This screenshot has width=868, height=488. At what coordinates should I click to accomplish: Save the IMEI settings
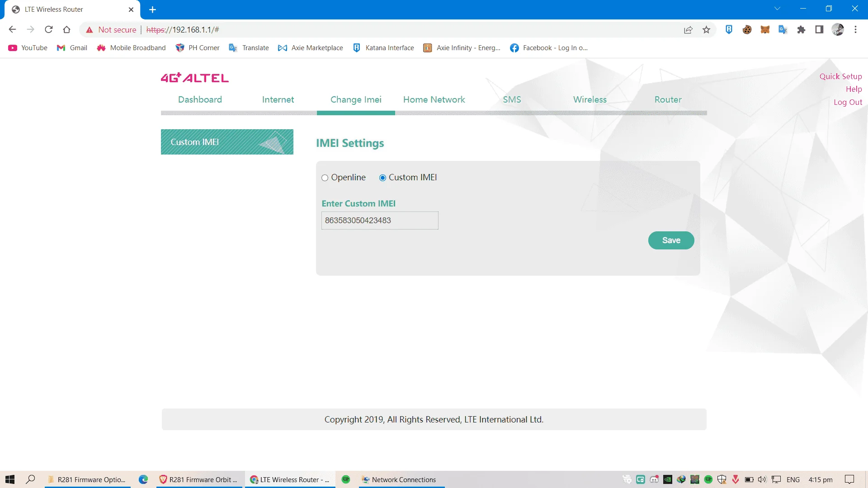point(671,240)
